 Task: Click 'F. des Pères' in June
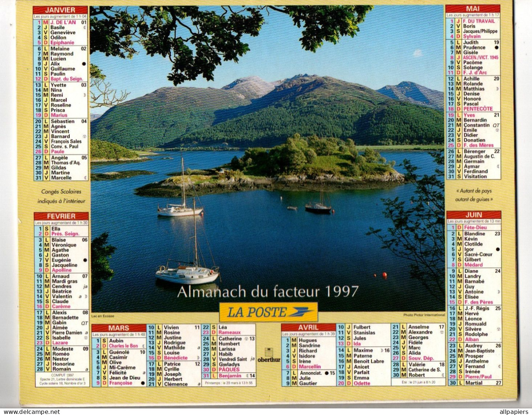click(x=478, y=302)
